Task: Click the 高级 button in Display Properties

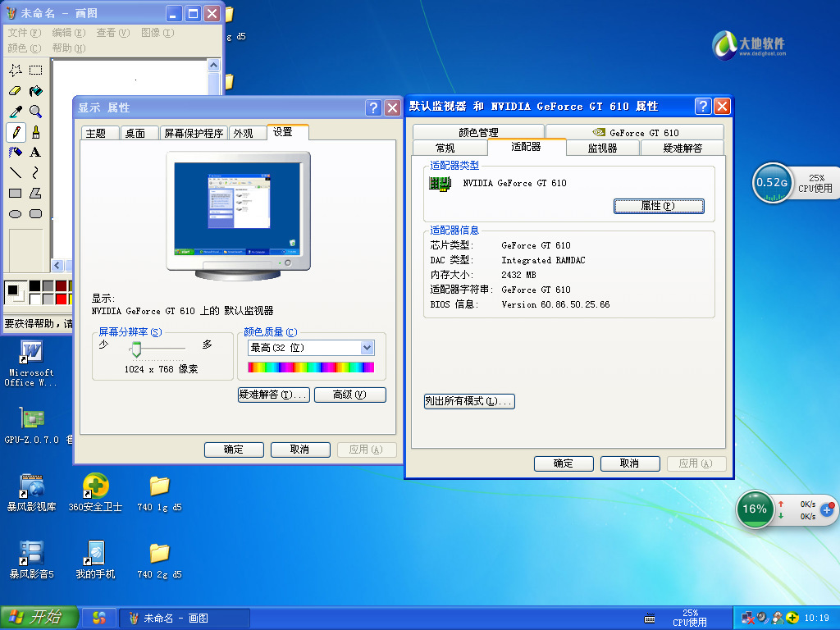Action: (x=349, y=395)
